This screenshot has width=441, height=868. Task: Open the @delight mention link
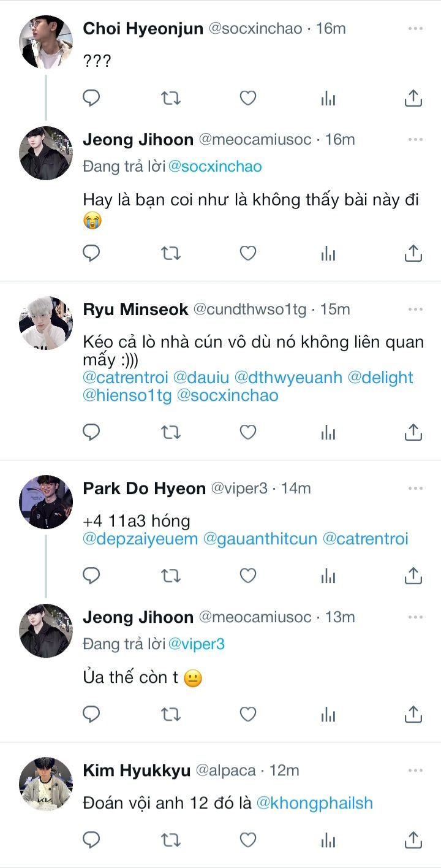point(380,378)
